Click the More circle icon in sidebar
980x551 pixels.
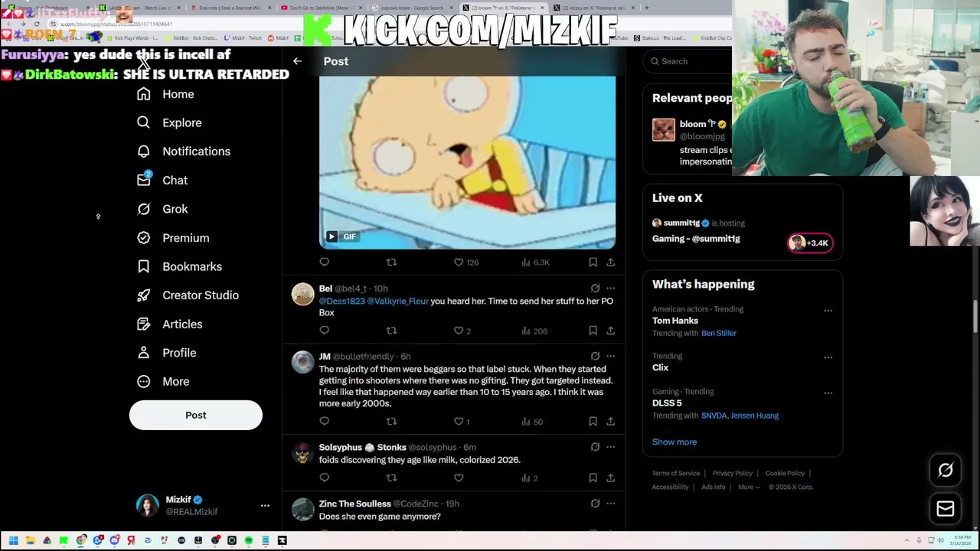(143, 381)
